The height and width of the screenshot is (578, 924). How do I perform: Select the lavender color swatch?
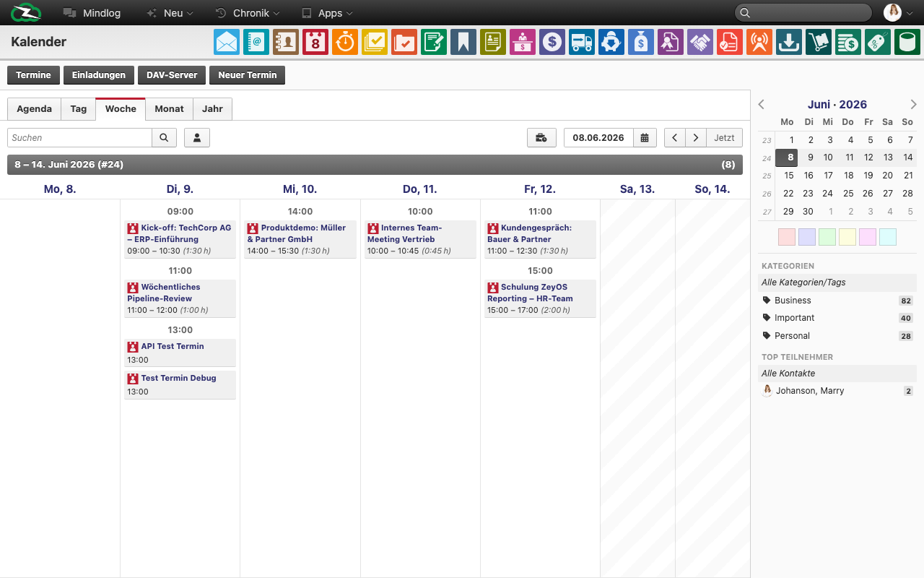(807, 237)
